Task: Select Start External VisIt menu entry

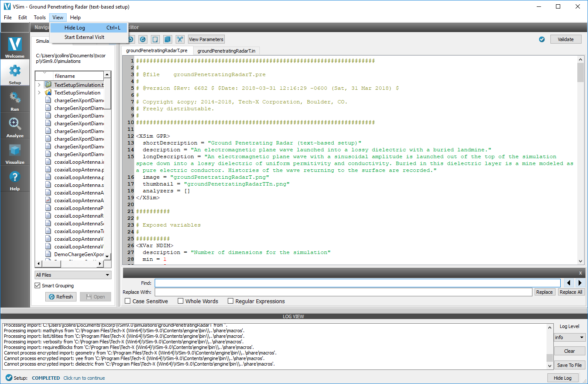Action: [x=84, y=37]
